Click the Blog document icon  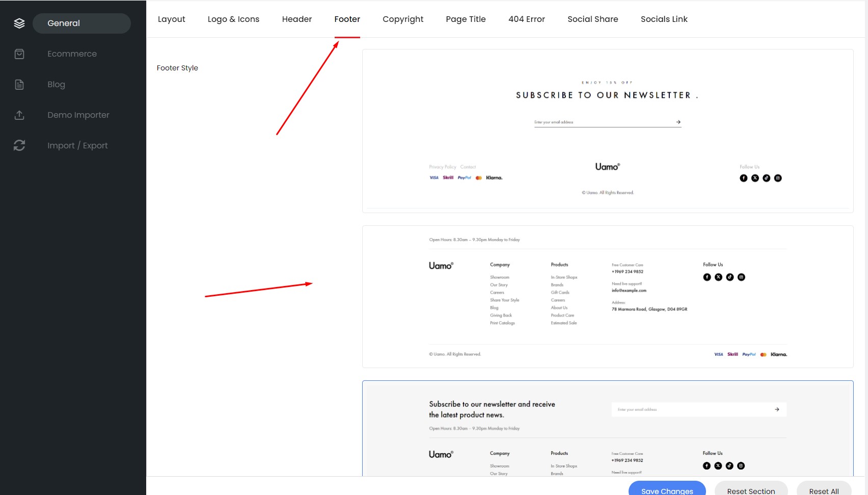(x=19, y=85)
